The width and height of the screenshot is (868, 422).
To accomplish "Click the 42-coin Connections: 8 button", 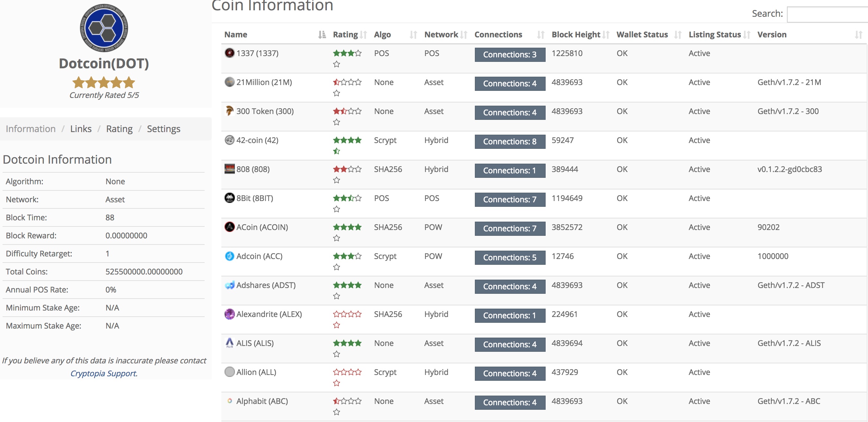I will [510, 141].
